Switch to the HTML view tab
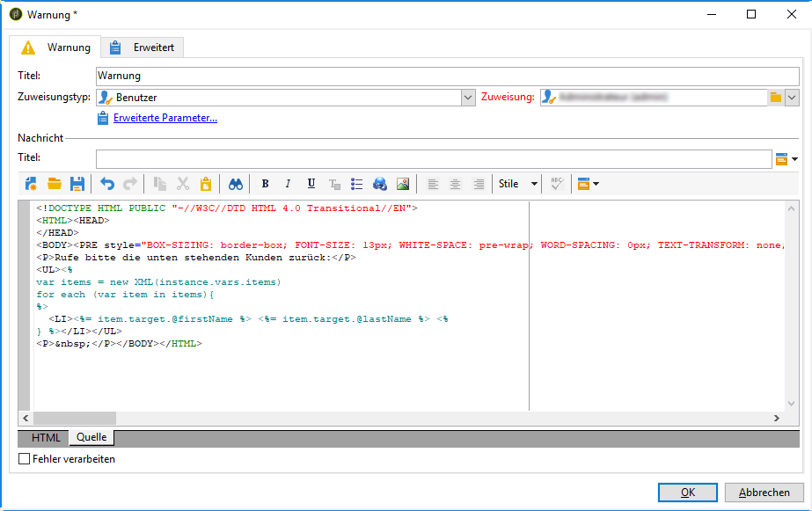The image size is (812, 511). tap(47, 438)
